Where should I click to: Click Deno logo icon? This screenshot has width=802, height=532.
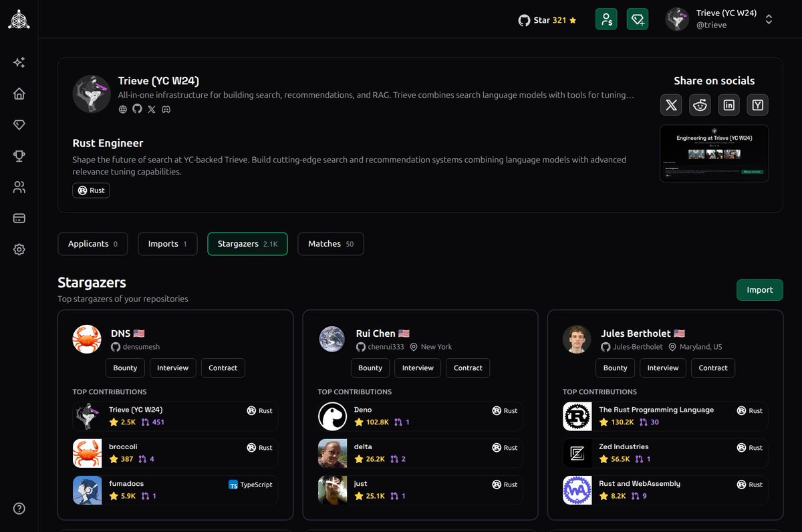point(333,416)
